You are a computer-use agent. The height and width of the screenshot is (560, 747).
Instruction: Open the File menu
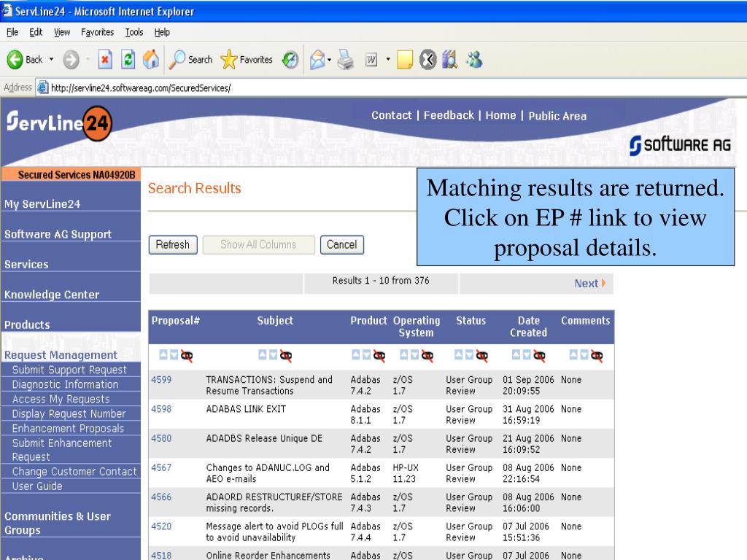(x=12, y=32)
